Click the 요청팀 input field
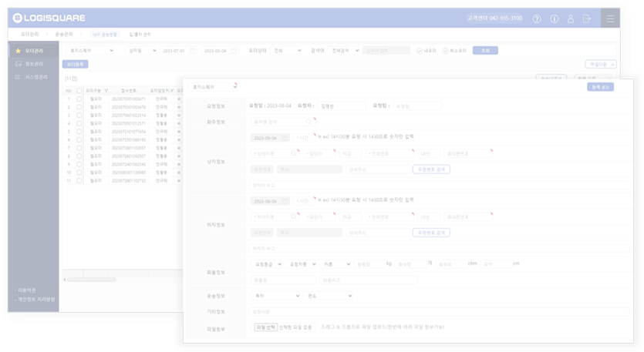 point(417,106)
